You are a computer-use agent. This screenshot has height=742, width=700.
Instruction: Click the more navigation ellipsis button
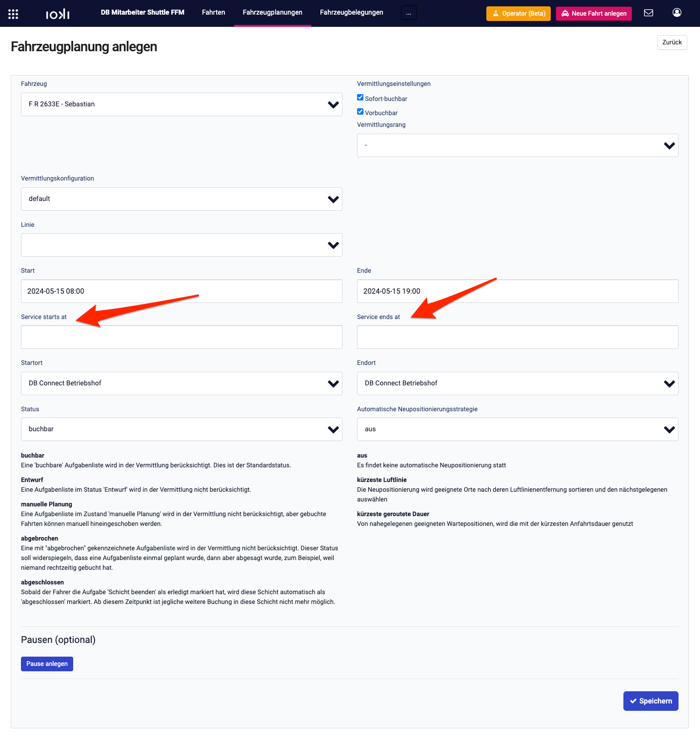pyautogui.click(x=409, y=13)
